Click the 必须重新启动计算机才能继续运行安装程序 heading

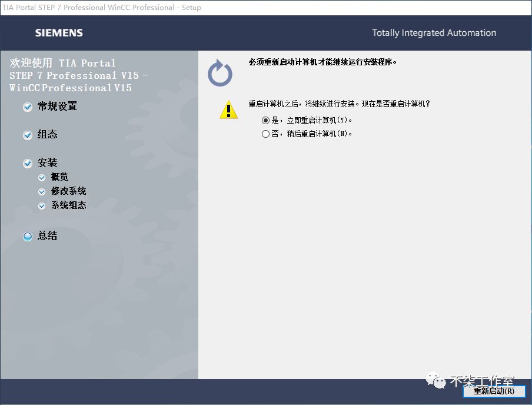click(322, 62)
